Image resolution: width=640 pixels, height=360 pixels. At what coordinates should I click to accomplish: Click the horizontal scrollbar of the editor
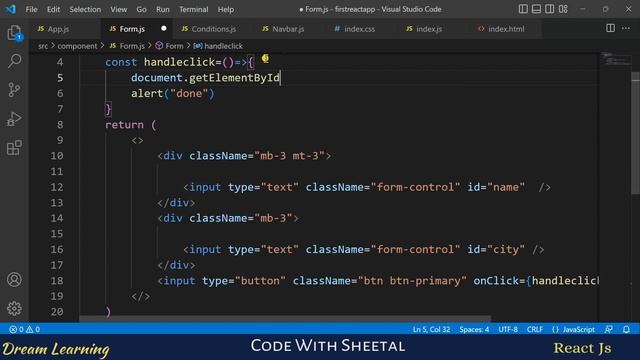[285, 318]
